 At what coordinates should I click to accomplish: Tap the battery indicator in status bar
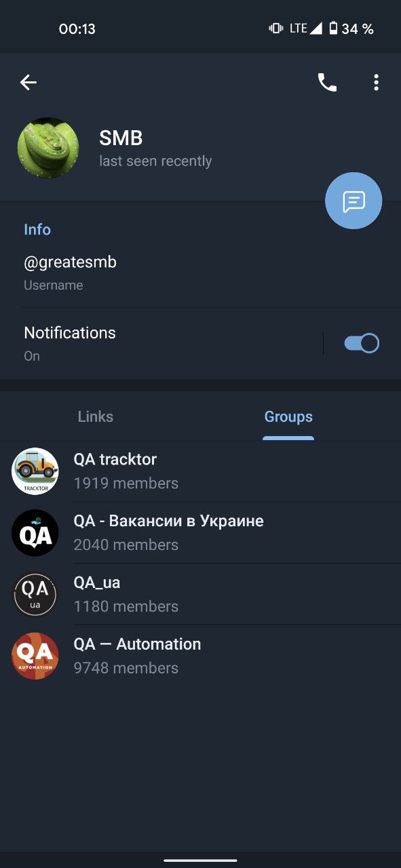(333, 28)
